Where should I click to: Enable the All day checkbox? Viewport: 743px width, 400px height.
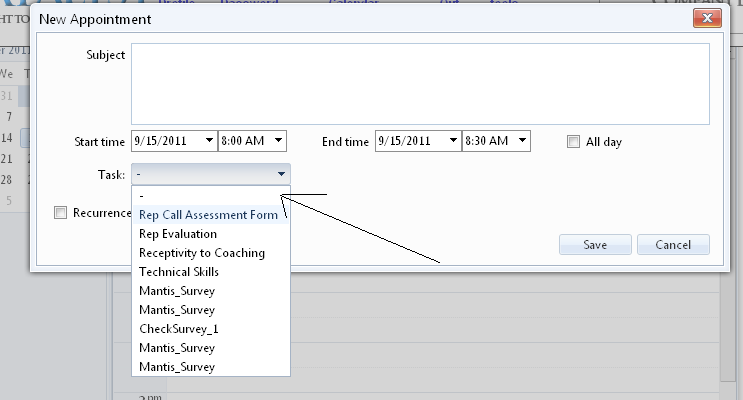573,142
